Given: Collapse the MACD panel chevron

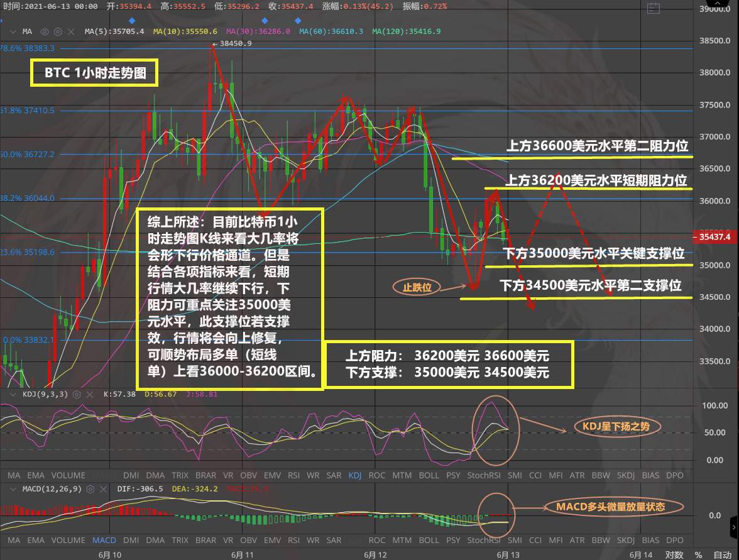Looking at the screenshot, I should click(x=13, y=489).
